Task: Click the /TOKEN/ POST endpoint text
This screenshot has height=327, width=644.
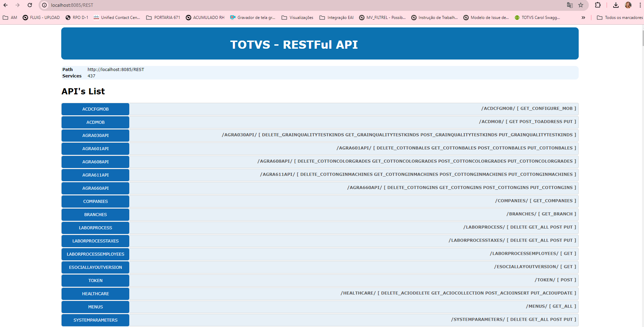Action: (555, 280)
